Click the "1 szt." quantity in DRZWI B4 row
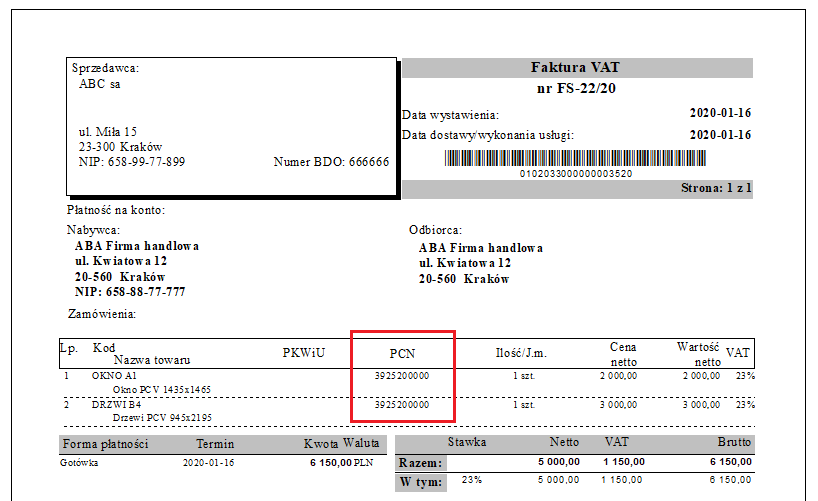Image resolution: width=818 pixels, height=501 pixels. (524, 405)
